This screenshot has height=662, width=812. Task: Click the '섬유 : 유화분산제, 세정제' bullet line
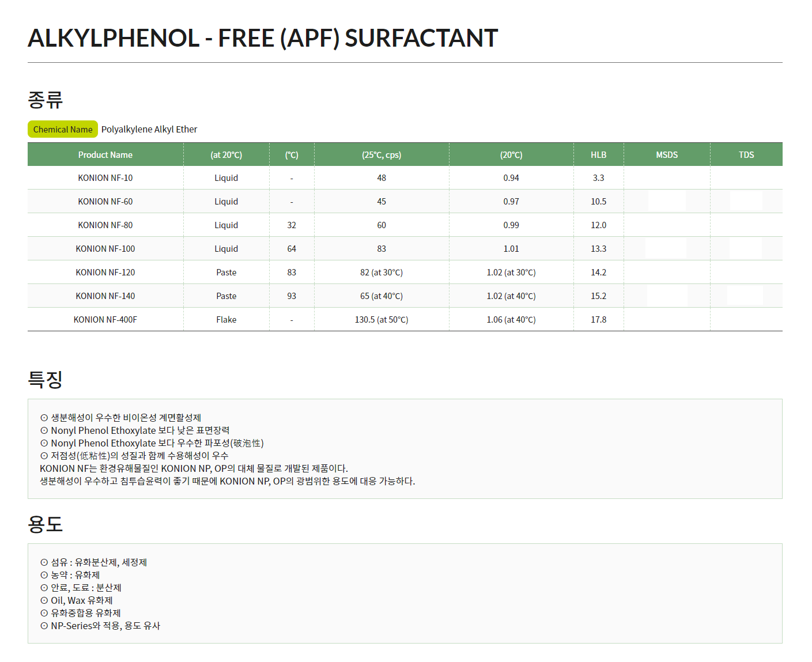[x=93, y=562]
